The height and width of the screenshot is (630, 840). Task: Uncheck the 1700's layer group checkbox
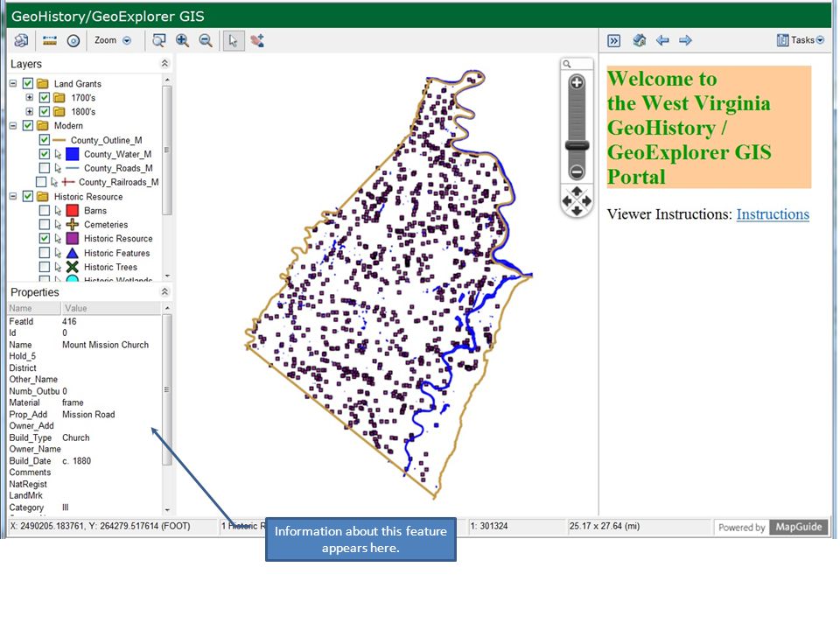[x=45, y=97]
